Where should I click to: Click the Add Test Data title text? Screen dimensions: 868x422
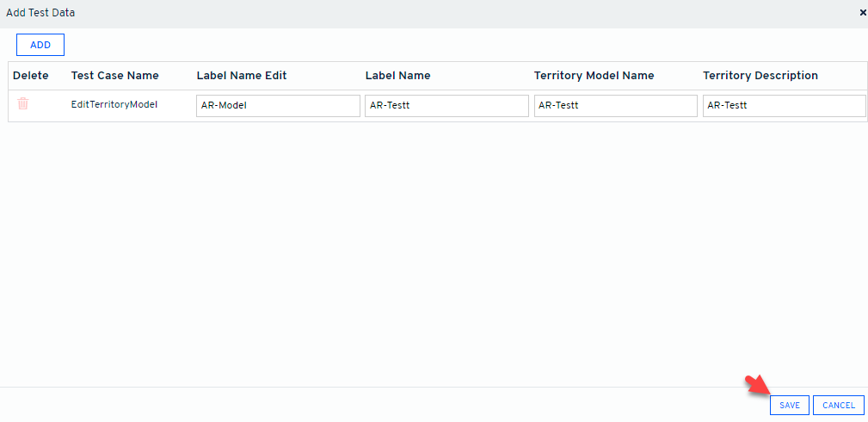coord(40,13)
